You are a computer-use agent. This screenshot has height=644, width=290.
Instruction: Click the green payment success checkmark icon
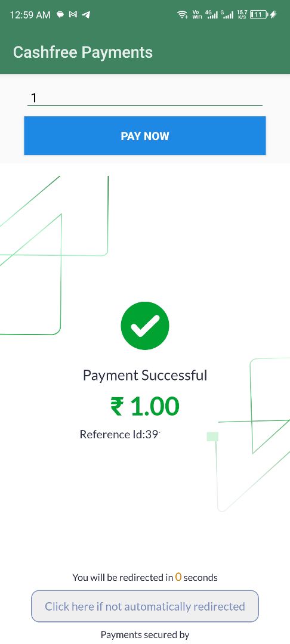point(144,326)
